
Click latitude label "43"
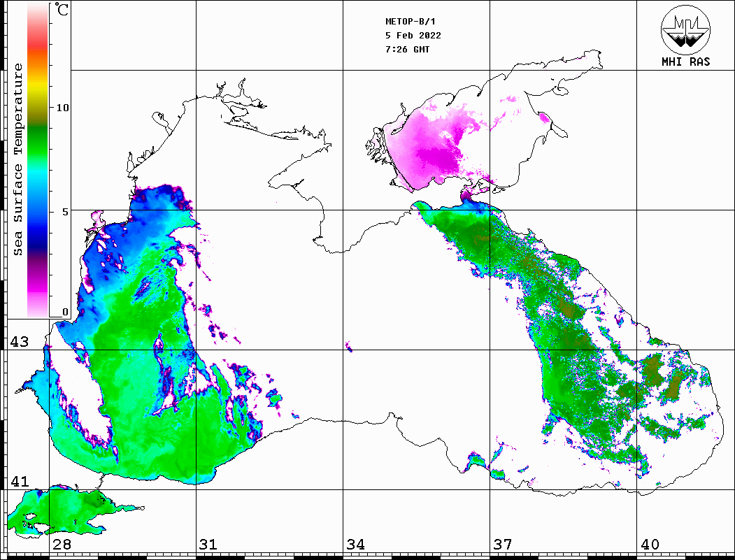click(x=20, y=342)
